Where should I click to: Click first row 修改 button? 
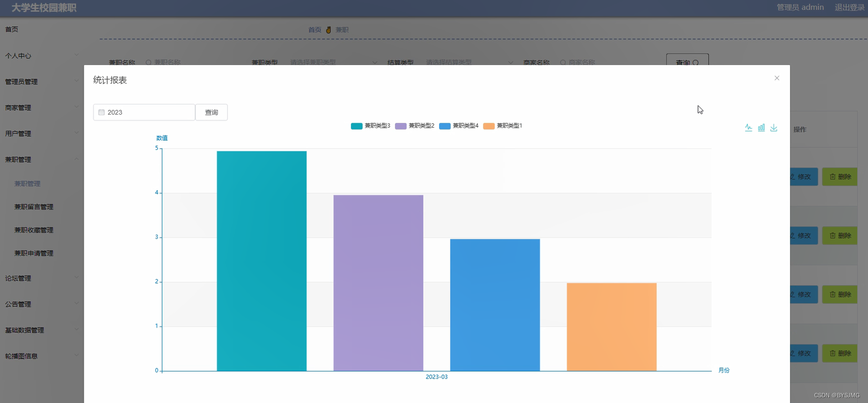pos(804,177)
